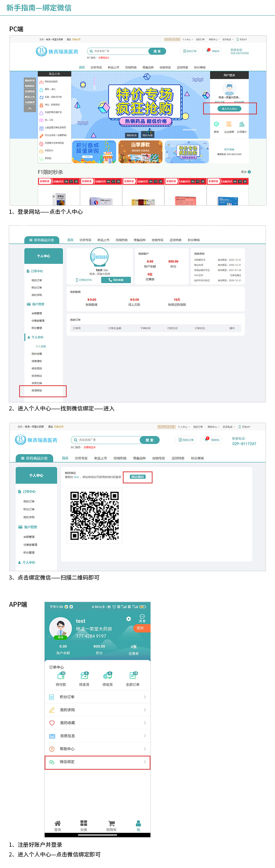The width and height of the screenshot is (275, 868).
Task: Open the 分类 tab in the app bottom bar
Action: click(84, 826)
